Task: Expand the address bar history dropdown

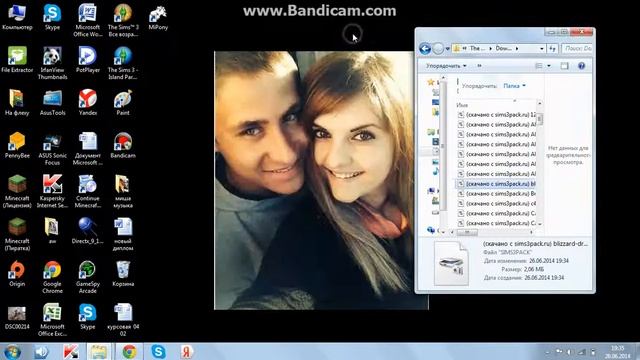Action: click(541, 49)
